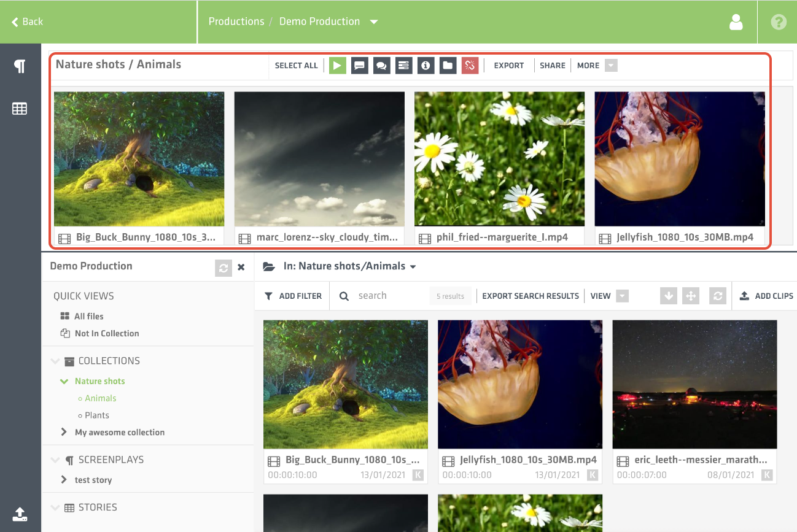Open the VIEW dropdown arrow

point(622,296)
